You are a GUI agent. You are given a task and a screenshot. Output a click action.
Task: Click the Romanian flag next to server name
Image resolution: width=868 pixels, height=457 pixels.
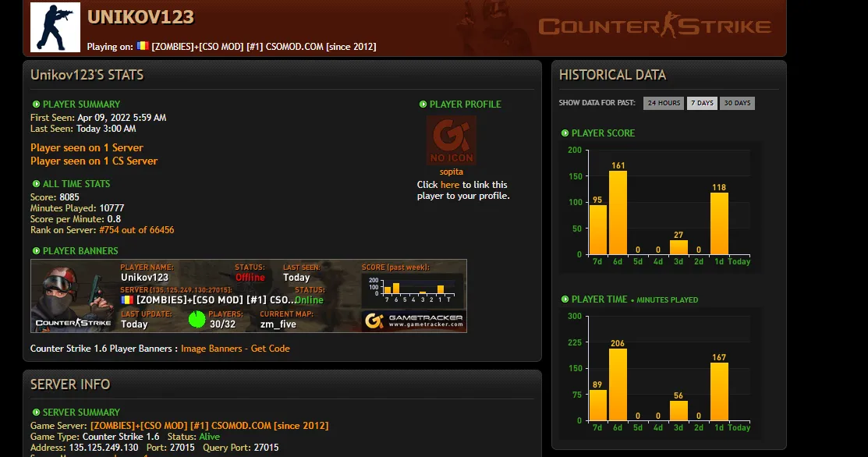142,46
